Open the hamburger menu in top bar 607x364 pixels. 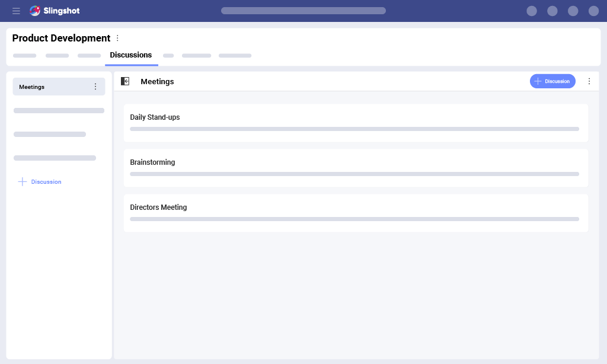16,11
